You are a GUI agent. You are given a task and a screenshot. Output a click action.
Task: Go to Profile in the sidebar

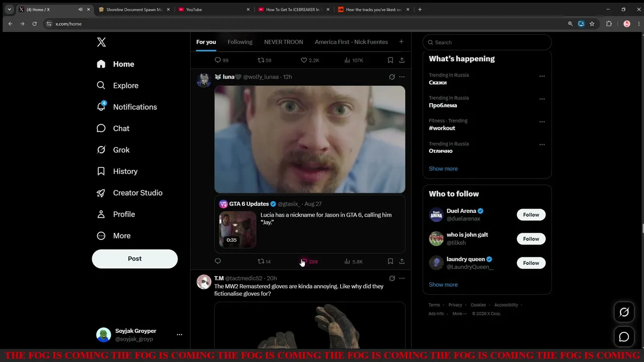[116, 214]
